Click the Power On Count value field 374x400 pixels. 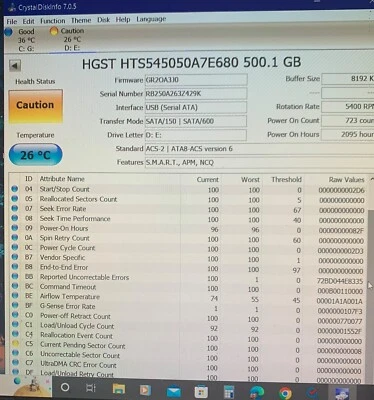coord(347,120)
